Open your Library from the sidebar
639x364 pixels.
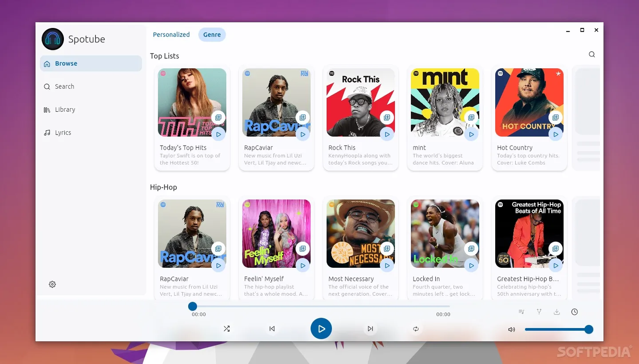point(65,109)
